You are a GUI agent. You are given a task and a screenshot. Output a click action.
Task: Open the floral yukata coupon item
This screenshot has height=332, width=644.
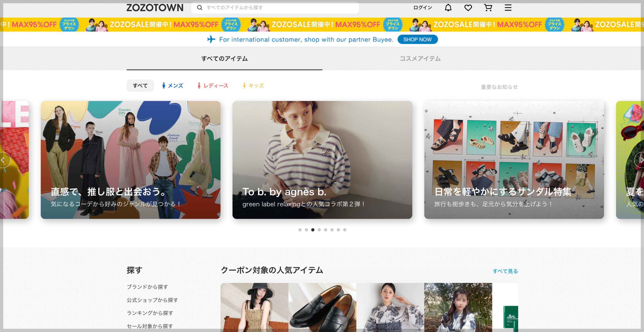point(390,308)
